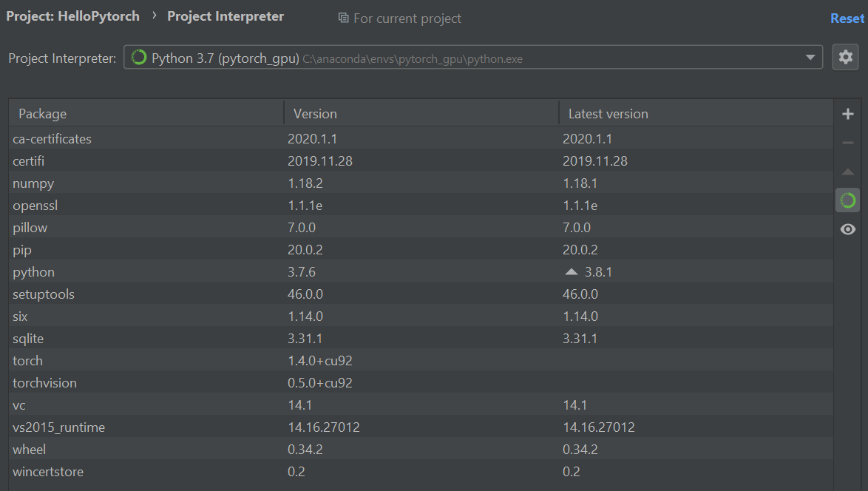Click setuptools version 46.0.0 cell
The width and height of the screenshot is (868, 491).
305,294
